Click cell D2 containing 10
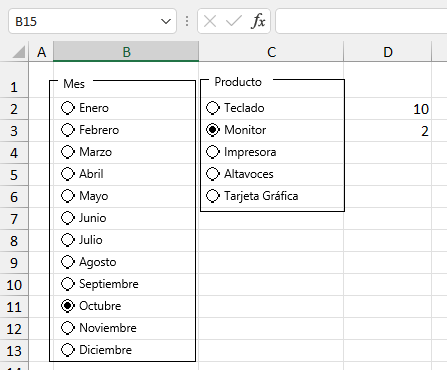Viewport: 447px width, 370px height. point(388,109)
